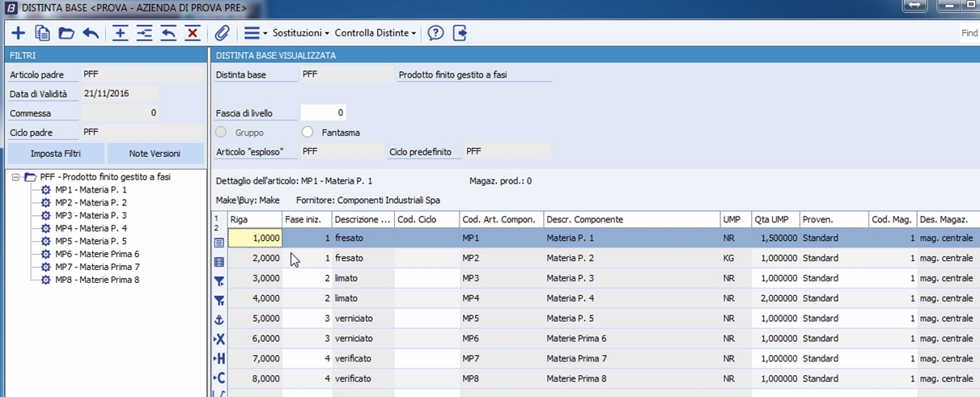Viewport: 980px width, 397px height.
Task: Click the anchor icon beside the grid
Action: [218, 320]
